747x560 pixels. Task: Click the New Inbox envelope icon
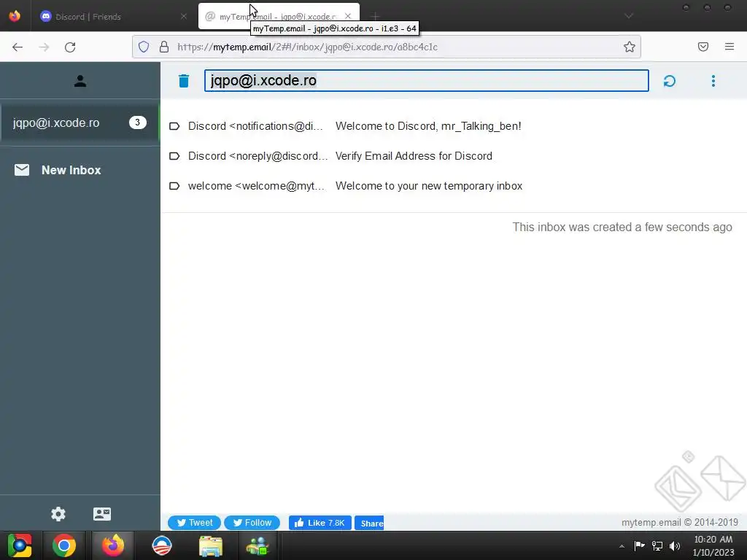pyautogui.click(x=22, y=170)
